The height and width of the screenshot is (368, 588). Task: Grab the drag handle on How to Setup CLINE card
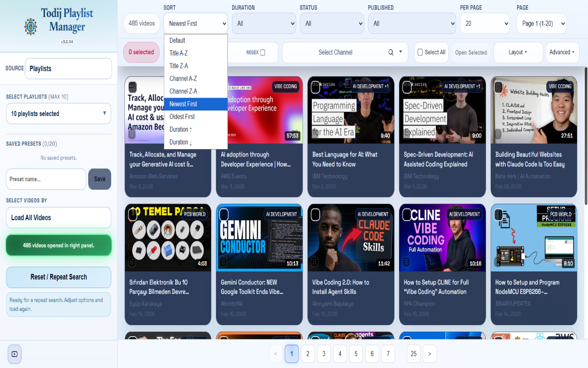click(x=407, y=262)
